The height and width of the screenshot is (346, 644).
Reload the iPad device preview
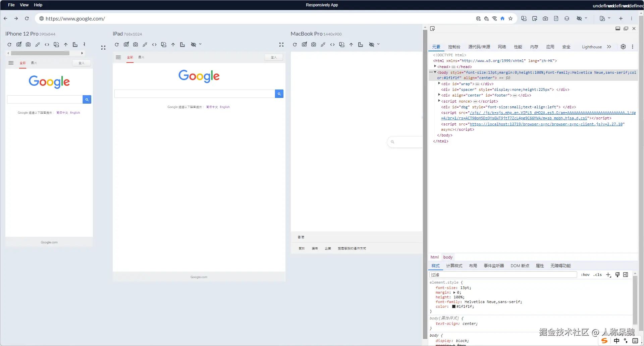(x=117, y=45)
